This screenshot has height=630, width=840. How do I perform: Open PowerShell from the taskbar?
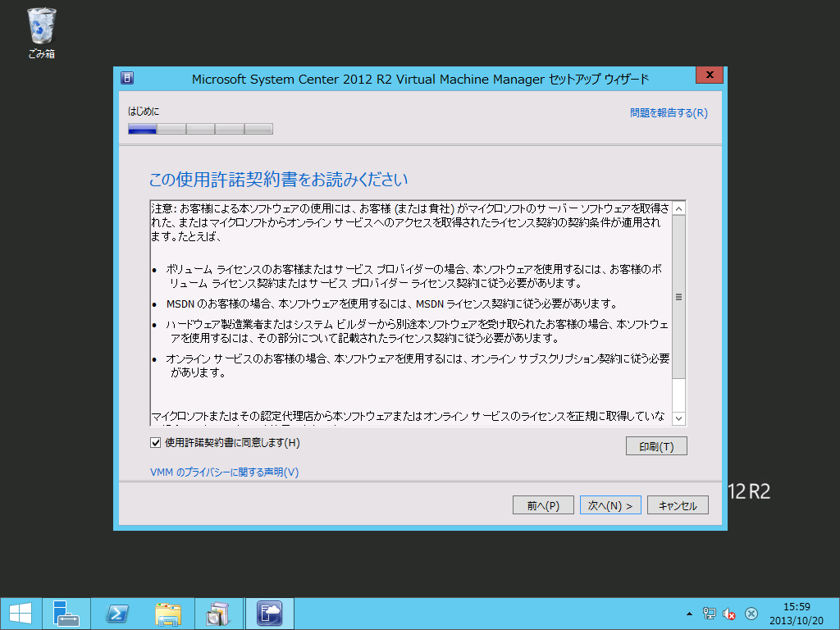[117, 614]
